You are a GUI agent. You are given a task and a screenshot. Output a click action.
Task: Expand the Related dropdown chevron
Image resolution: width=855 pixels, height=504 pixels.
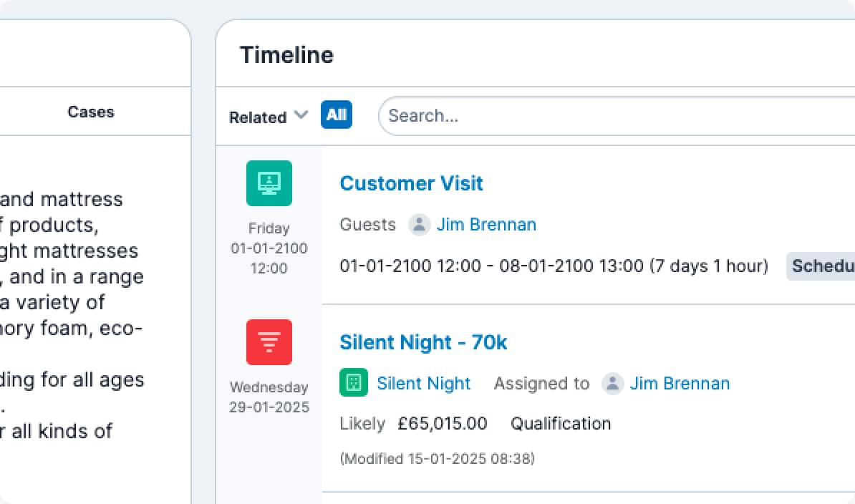pyautogui.click(x=301, y=115)
